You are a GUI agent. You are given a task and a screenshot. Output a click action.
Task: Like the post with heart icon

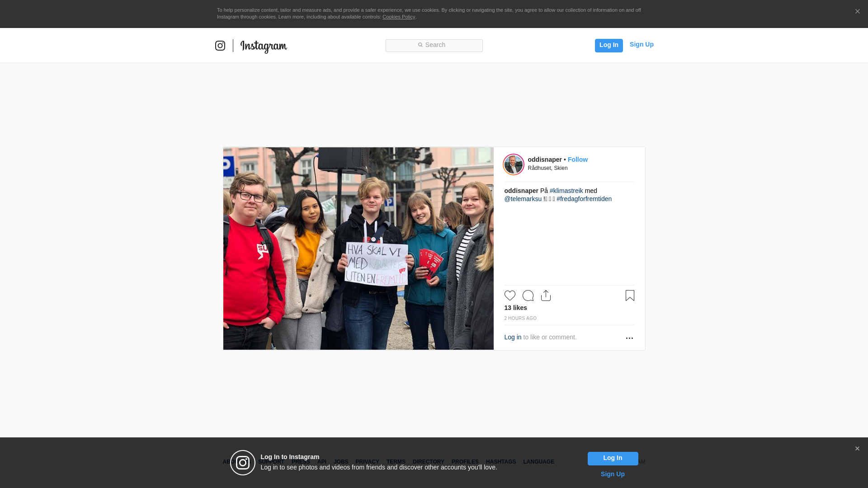[x=510, y=296]
